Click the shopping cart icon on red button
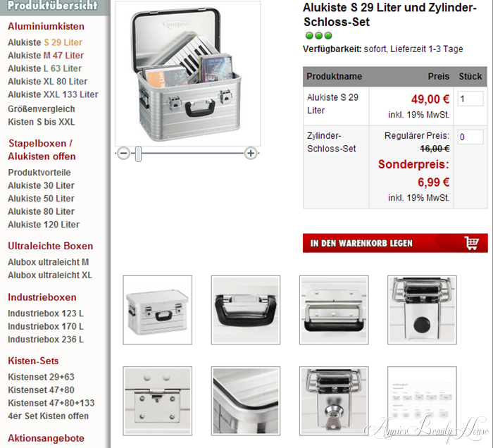Image resolution: width=493 pixels, height=448 pixels. coord(472,243)
